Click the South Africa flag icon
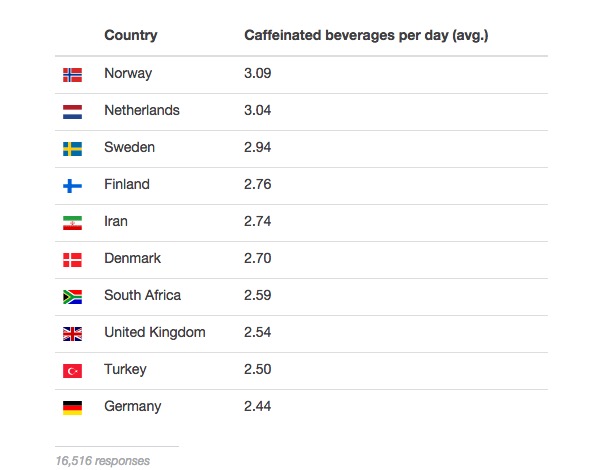The width and height of the screenshot is (607, 470). [72, 296]
